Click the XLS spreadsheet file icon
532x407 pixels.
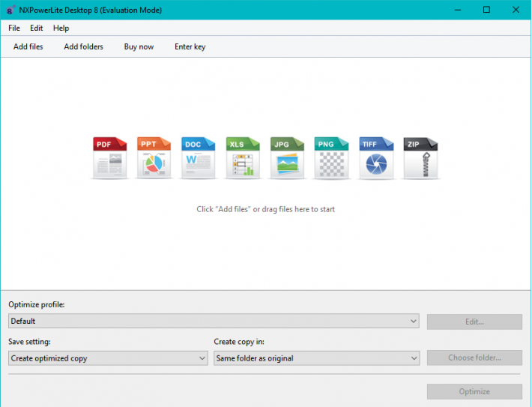tap(243, 158)
